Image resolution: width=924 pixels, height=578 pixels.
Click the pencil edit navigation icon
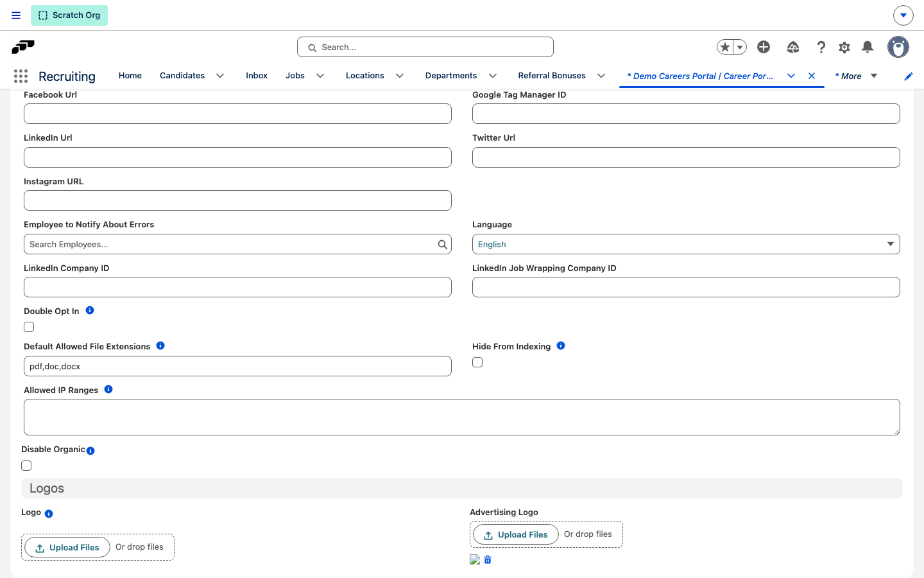point(909,76)
